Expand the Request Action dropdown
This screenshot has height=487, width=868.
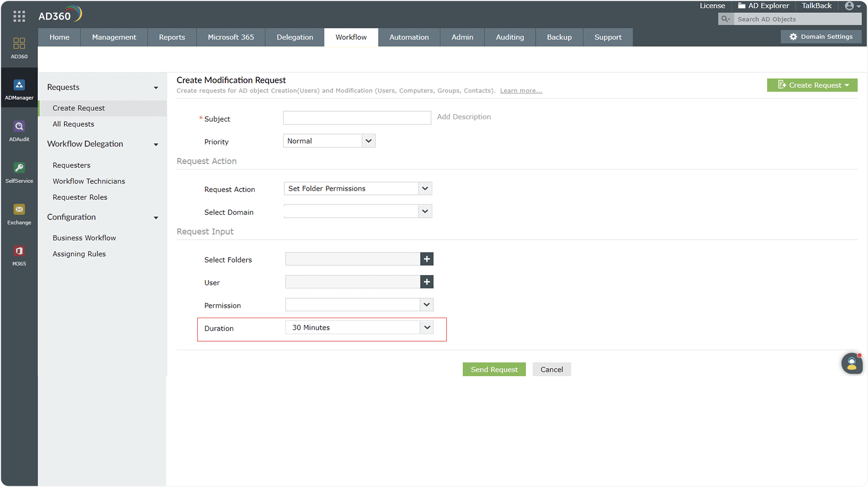click(425, 189)
